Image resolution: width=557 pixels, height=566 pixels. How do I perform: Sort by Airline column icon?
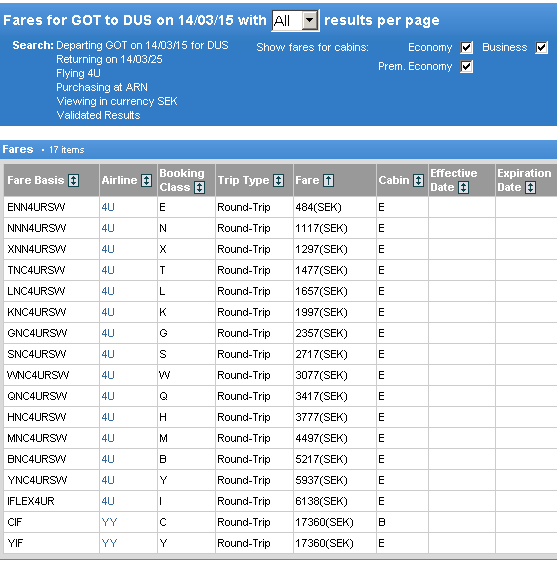[x=146, y=180]
